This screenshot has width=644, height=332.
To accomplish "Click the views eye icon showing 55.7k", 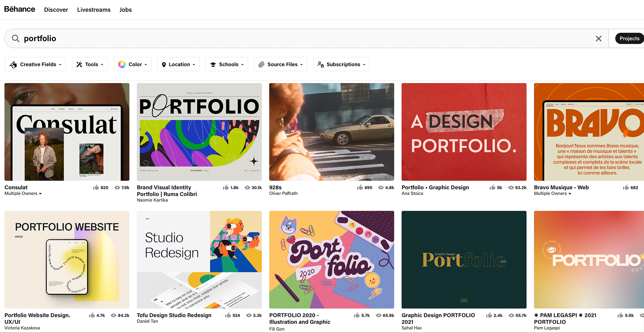I will 512,316.
